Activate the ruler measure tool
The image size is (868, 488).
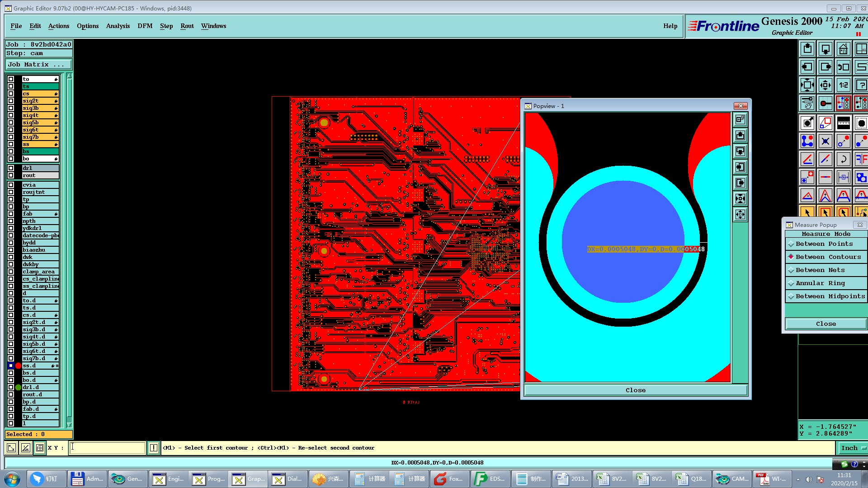pyautogui.click(x=843, y=123)
